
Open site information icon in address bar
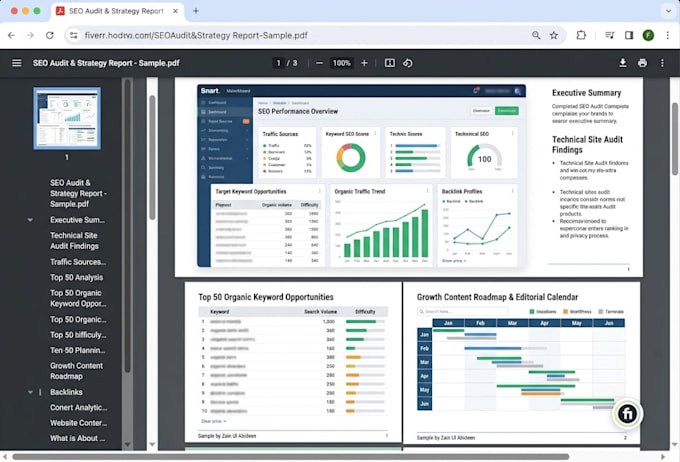74,36
